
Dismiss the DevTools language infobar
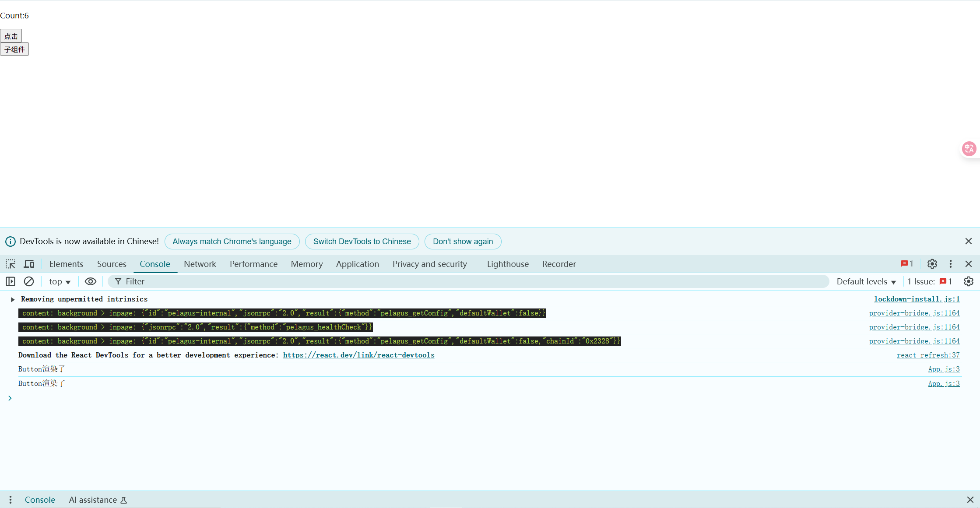[968, 242]
